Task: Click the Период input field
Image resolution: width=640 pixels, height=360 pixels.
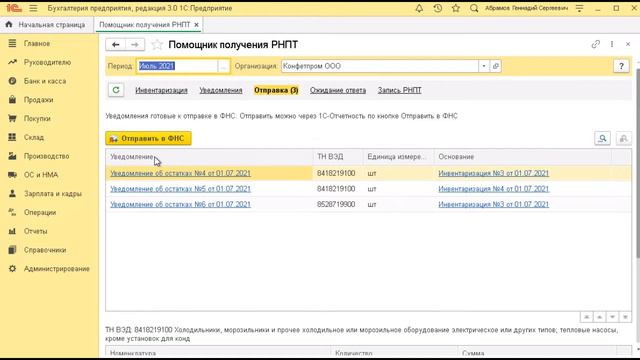Action: (177, 66)
